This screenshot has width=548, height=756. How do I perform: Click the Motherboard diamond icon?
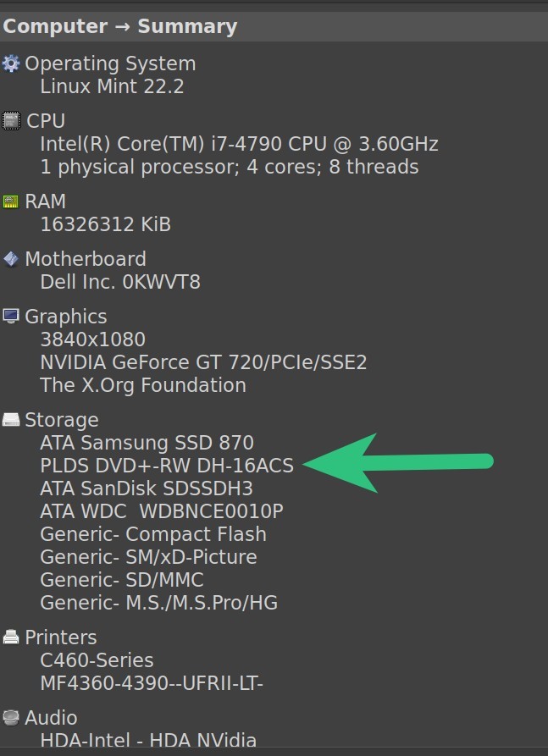(x=11, y=259)
